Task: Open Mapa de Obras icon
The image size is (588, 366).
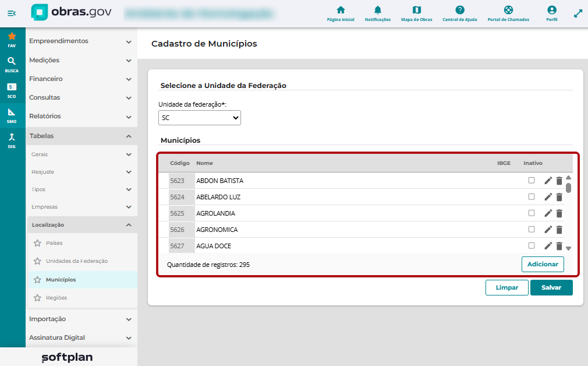Action: pos(417,13)
